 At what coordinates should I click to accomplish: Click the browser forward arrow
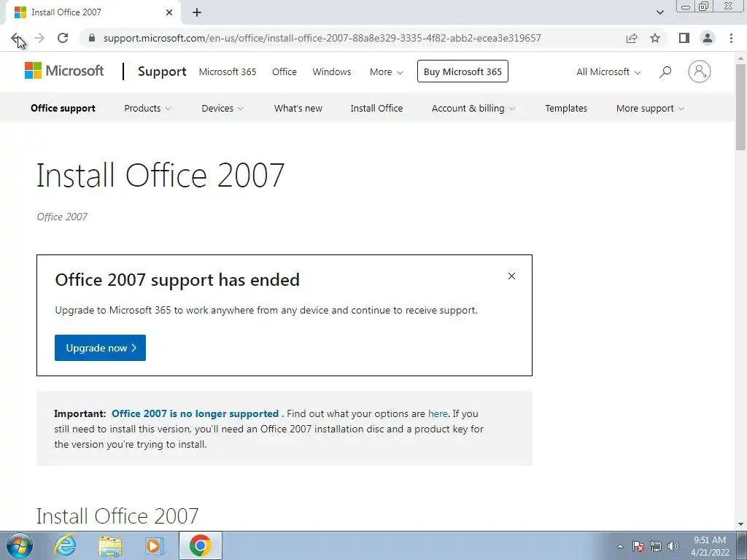39,38
